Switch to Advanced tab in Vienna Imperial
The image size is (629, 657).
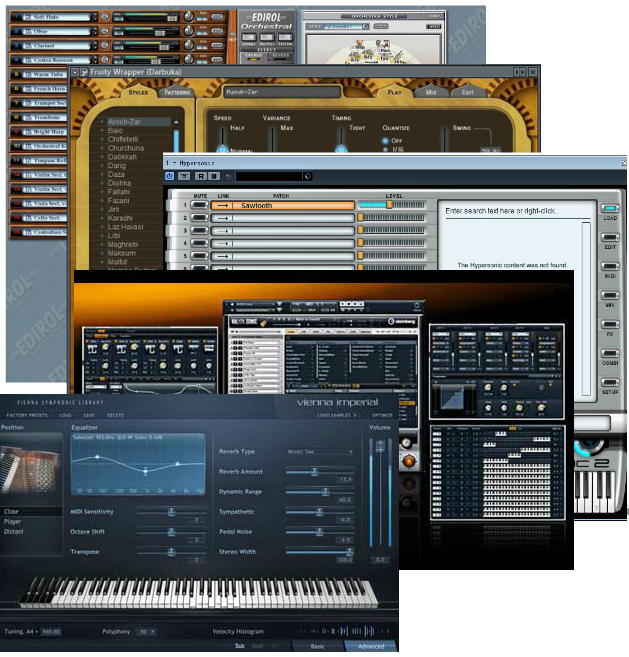pyautogui.click(x=371, y=646)
